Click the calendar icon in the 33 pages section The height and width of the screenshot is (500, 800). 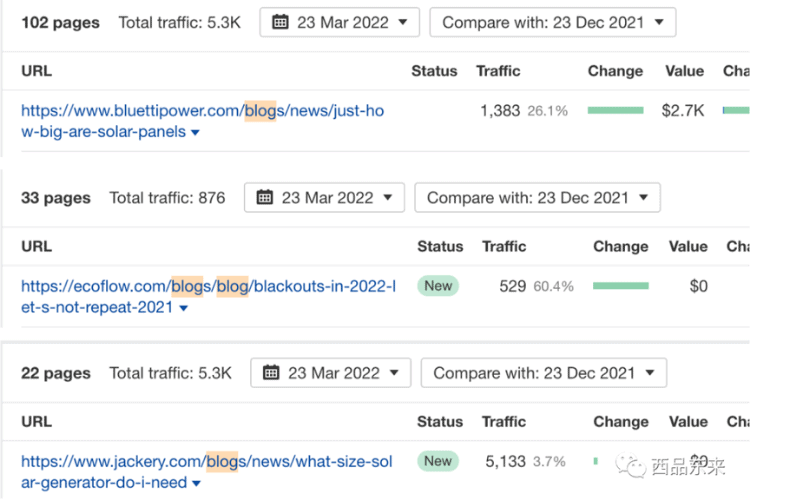coord(265,197)
